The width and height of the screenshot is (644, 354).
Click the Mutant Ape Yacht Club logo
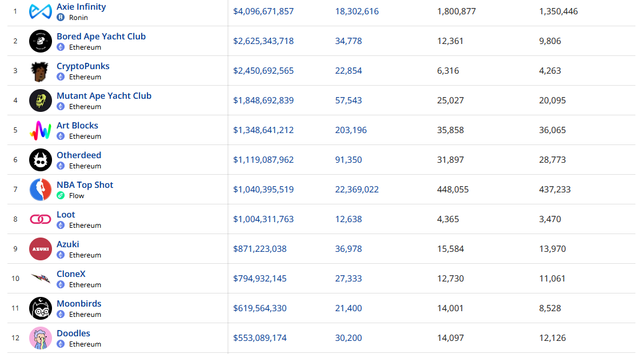(x=40, y=100)
